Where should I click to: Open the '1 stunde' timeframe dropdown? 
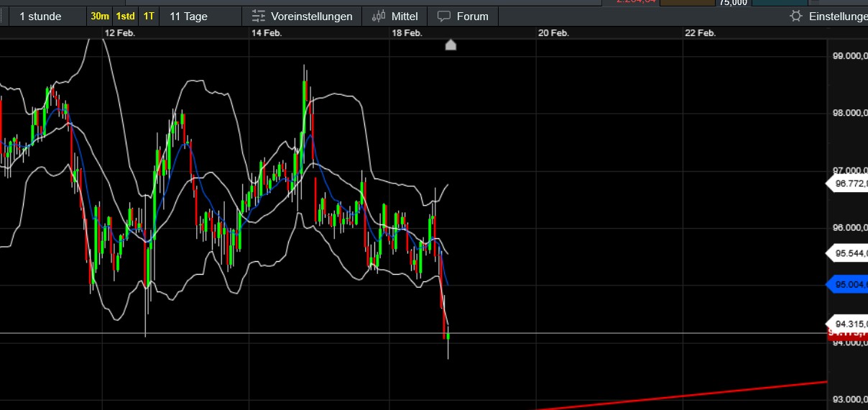40,16
